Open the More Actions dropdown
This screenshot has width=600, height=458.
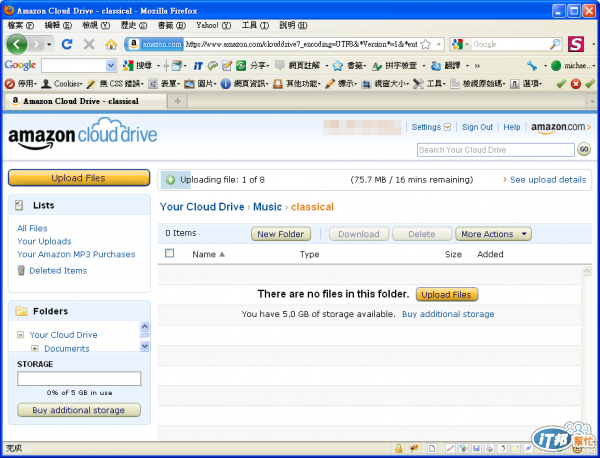[493, 234]
